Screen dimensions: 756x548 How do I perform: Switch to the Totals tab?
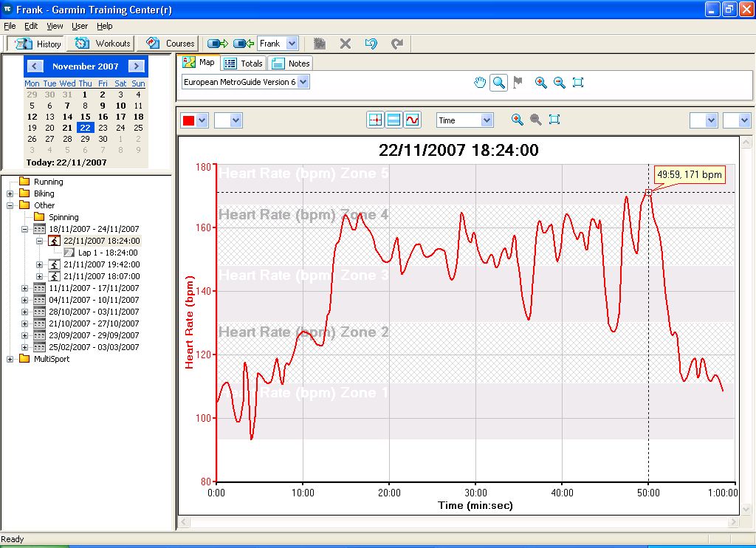click(x=243, y=64)
